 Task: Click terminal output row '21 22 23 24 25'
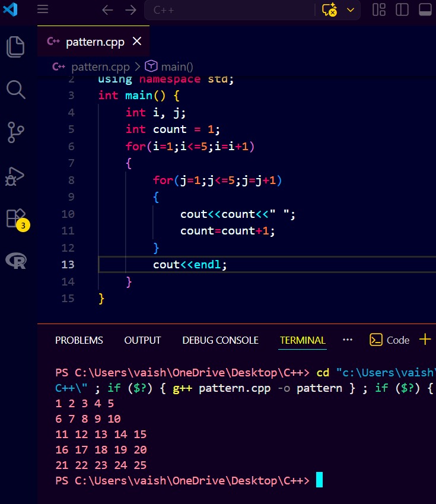click(x=101, y=465)
